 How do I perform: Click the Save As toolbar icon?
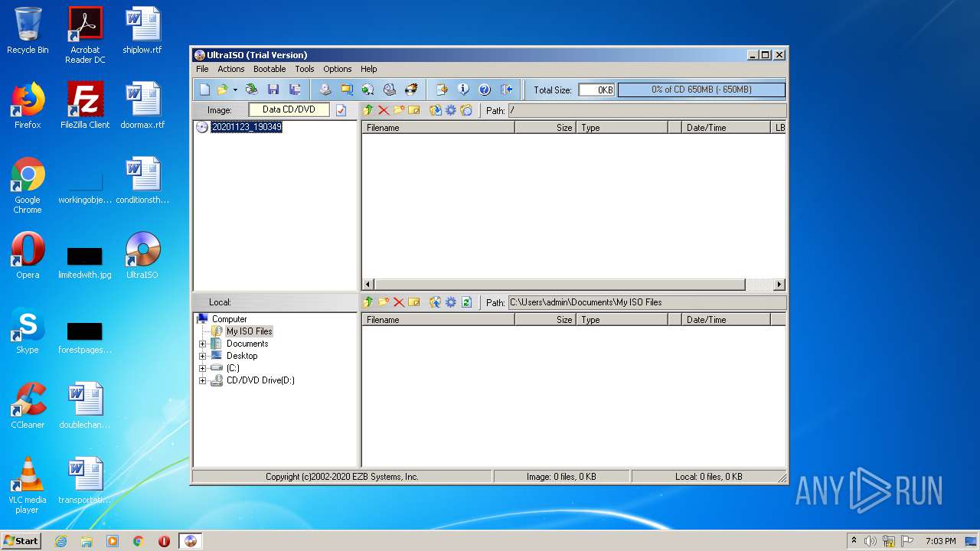(294, 90)
